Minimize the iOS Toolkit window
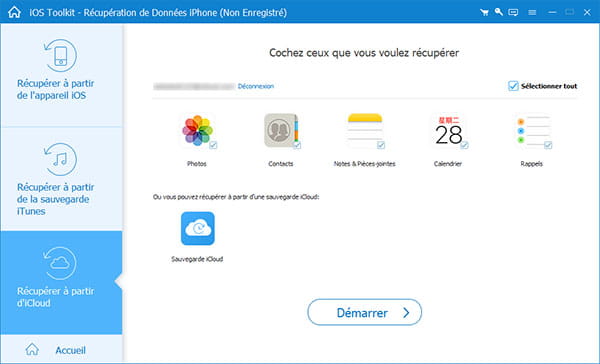600x364 pixels. pyautogui.click(x=552, y=12)
